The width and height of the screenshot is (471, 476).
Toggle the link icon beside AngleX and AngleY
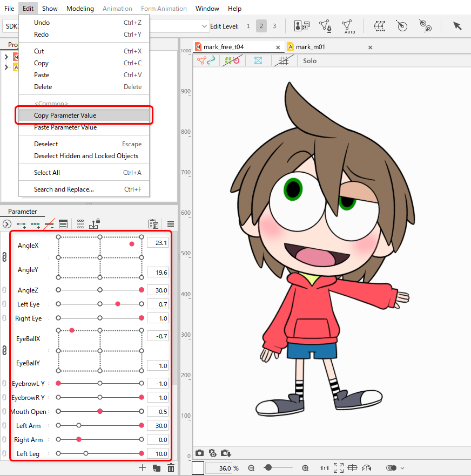pos(4,257)
